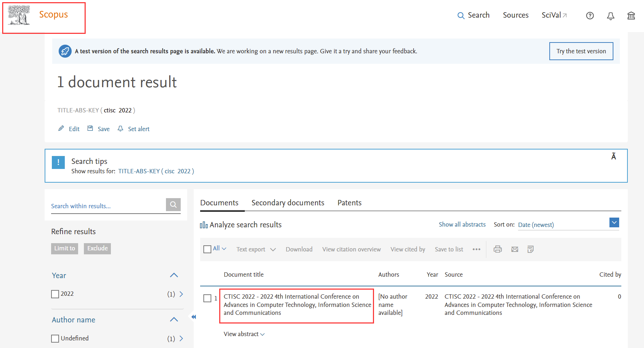Viewport: 644px width, 348px height.
Task: Click the Set alert bell icon
Action: pos(121,129)
